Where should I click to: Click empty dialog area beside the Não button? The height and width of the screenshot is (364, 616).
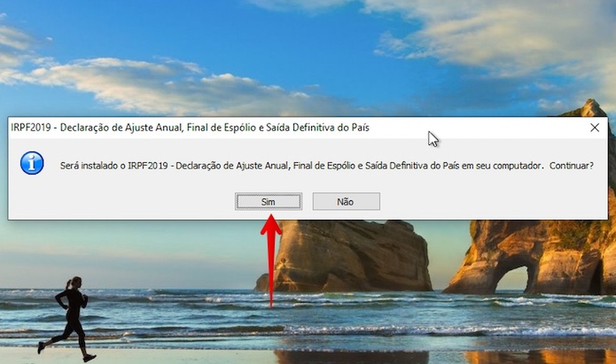click(491, 200)
